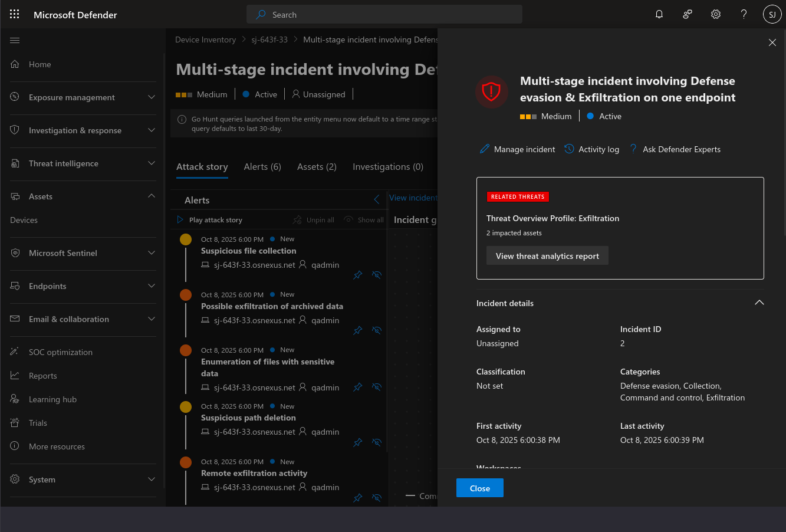Pin the Suspicious file collection alert
The height and width of the screenshot is (532, 786).
pyautogui.click(x=357, y=275)
